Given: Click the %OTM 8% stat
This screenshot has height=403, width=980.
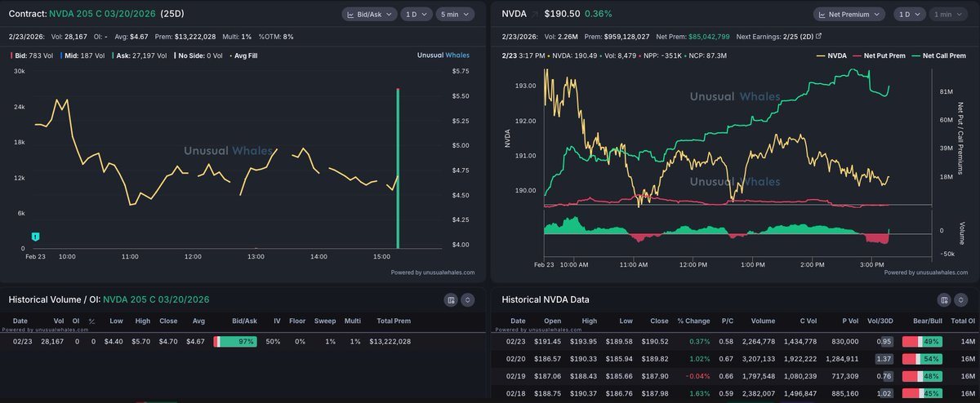Looking at the screenshot, I should click(x=276, y=36).
